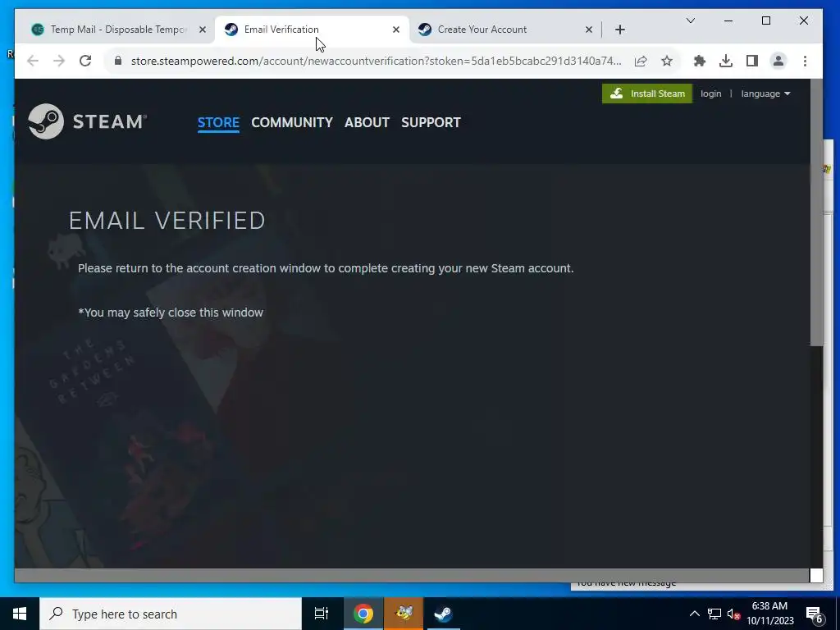Open a new tab with the plus button
This screenshot has width=840, height=630.
point(620,30)
